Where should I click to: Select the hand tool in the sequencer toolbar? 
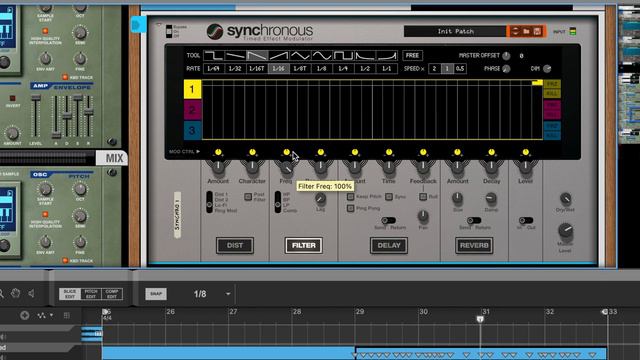(16, 293)
